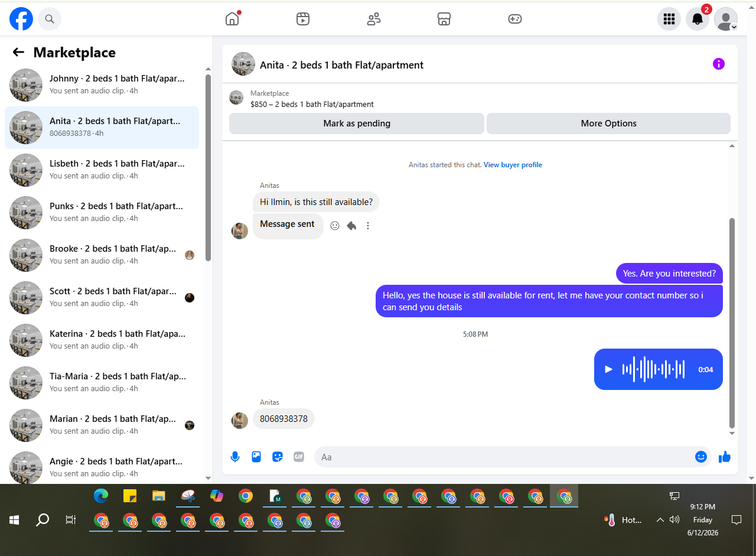The image size is (756, 556).
Task: Click the Mark as pending button
Action: (357, 123)
